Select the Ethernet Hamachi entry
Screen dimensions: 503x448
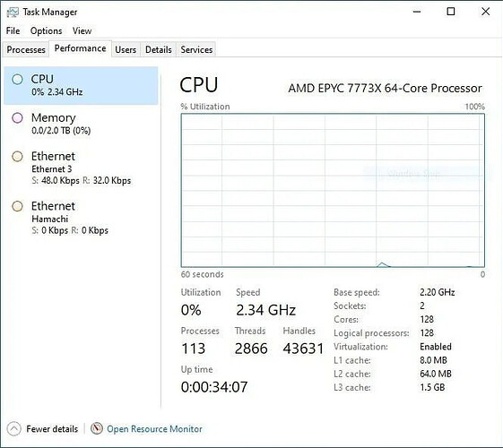[x=81, y=218]
